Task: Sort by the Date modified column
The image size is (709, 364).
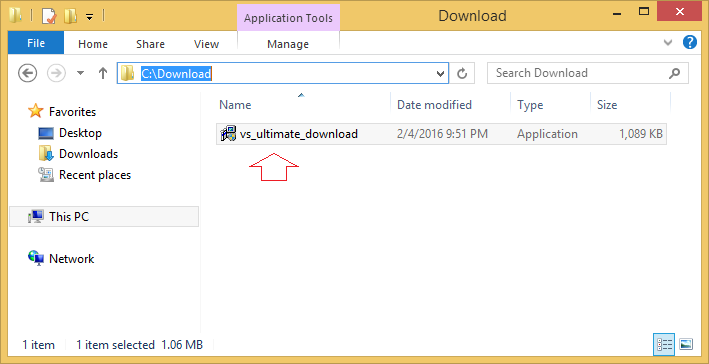Action: click(434, 105)
